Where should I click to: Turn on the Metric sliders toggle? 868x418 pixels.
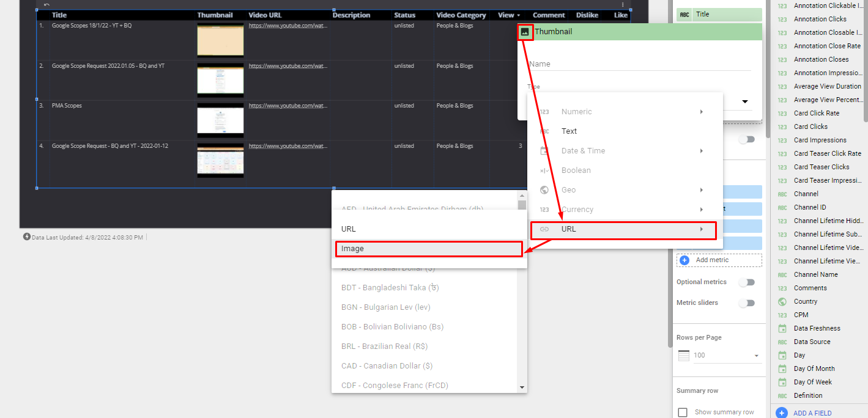[746, 303]
